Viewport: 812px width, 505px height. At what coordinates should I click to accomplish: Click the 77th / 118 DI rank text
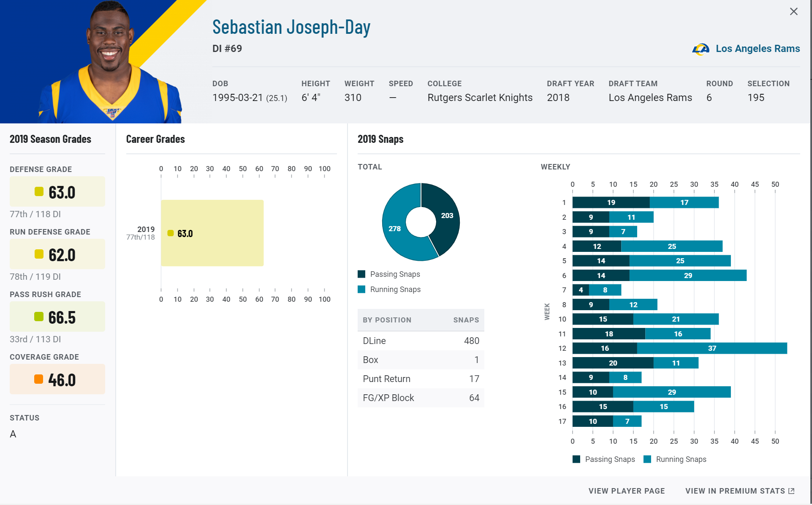[x=35, y=214]
